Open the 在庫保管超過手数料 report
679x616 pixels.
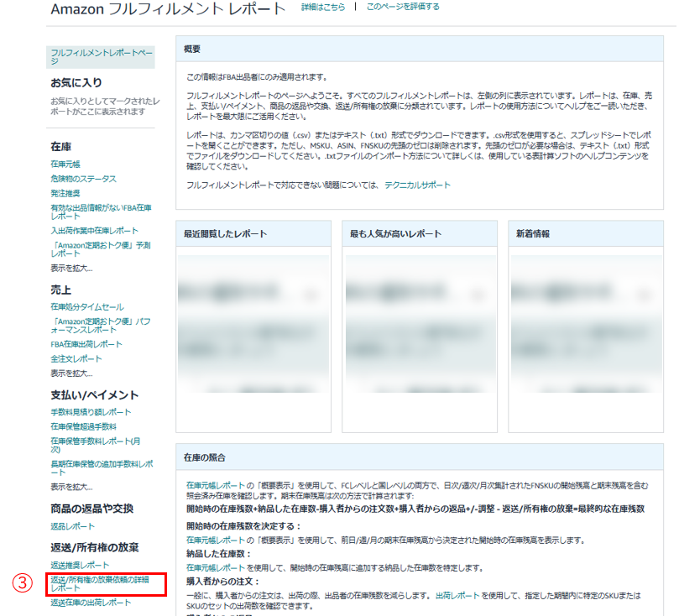[x=83, y=426]
